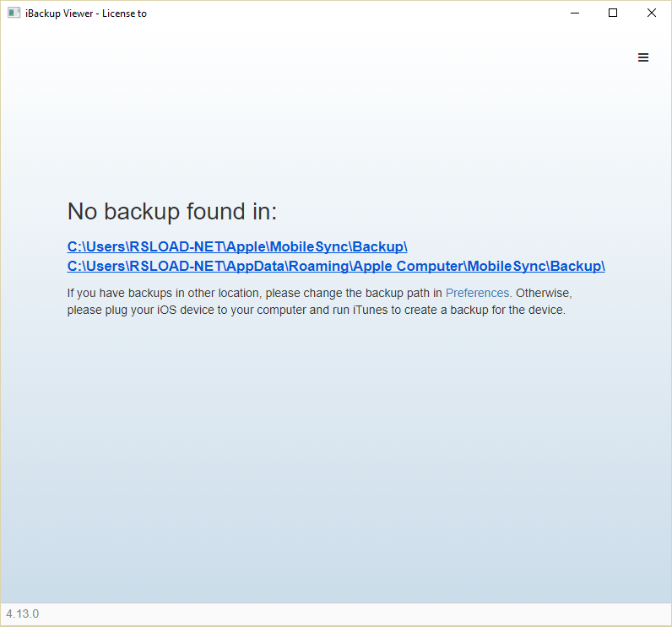The width and height of the screenshot is (672, 627).
Task: Close the iBackup Viewer window
Action: click(652, 13)
